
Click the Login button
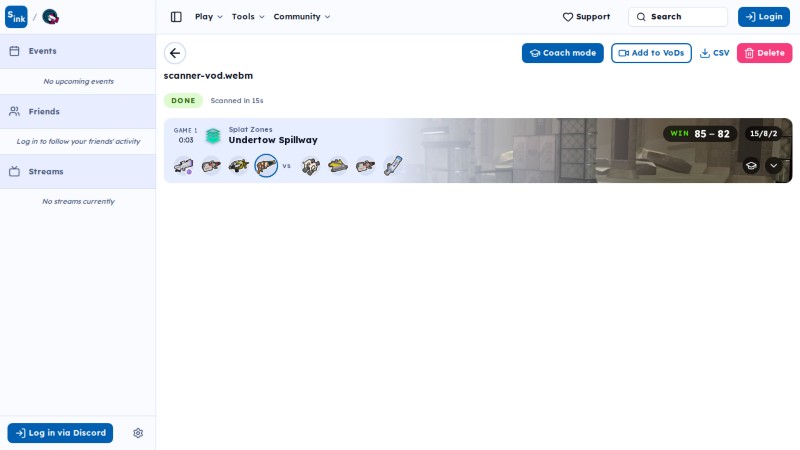(763, 17)
